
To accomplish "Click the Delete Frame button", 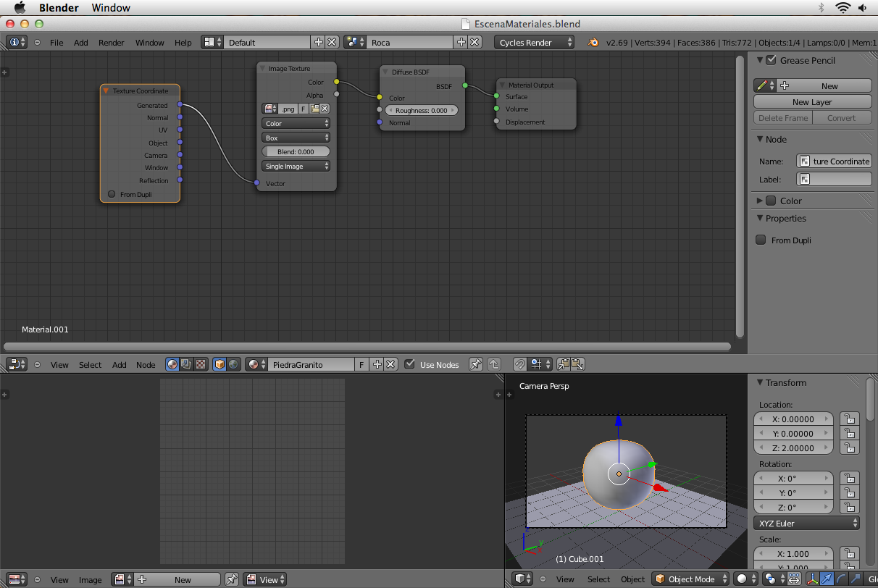I will (x=782, y=118).
